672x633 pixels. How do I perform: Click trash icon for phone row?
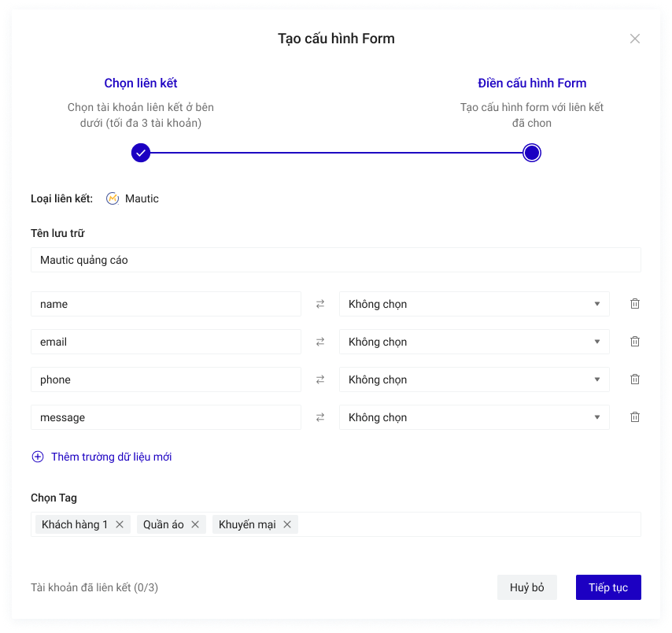634,379
